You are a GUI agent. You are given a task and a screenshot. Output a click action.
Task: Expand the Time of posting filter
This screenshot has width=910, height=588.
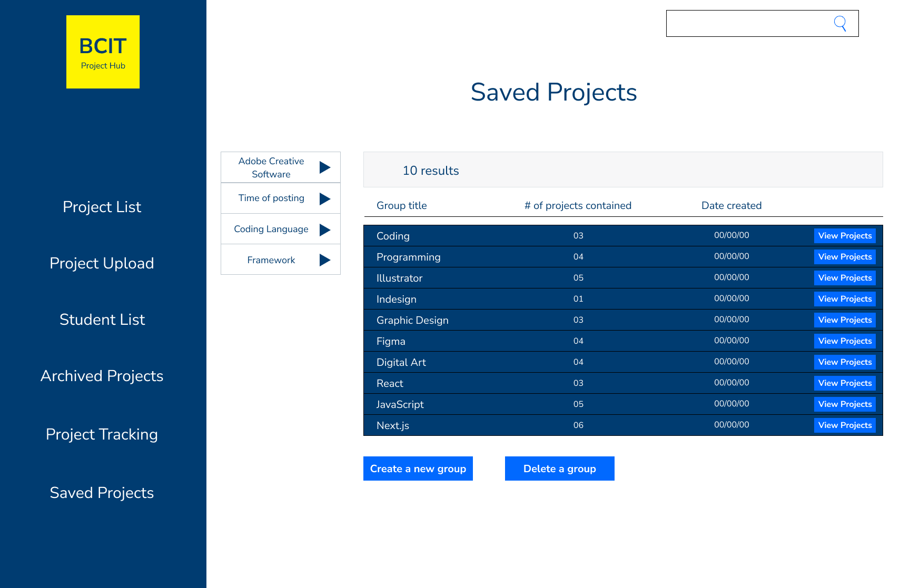pyautogui.click(x=280, y=198)
